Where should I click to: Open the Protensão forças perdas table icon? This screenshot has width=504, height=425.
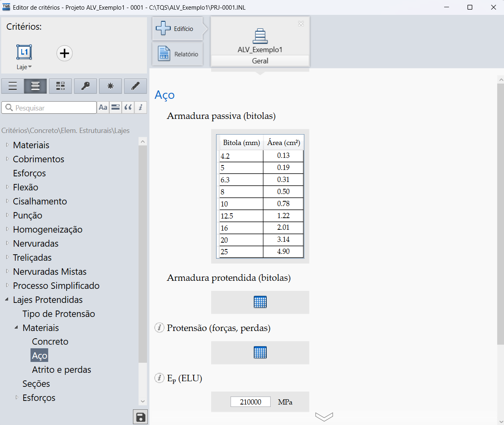(x=260, y=352)
